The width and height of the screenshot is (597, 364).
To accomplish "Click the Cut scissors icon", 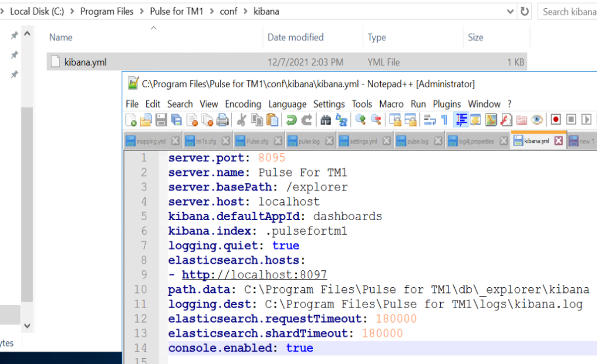I will coord(241,120).
